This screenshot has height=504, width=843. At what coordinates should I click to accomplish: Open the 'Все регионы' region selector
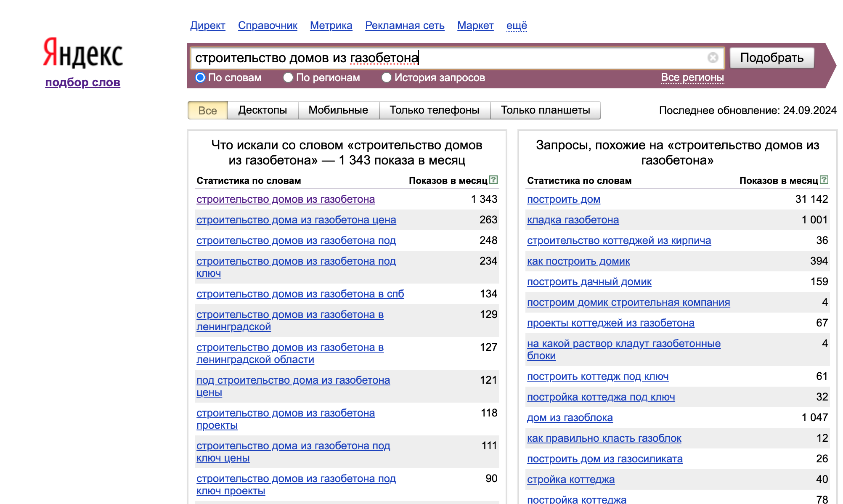coord(692,77)
